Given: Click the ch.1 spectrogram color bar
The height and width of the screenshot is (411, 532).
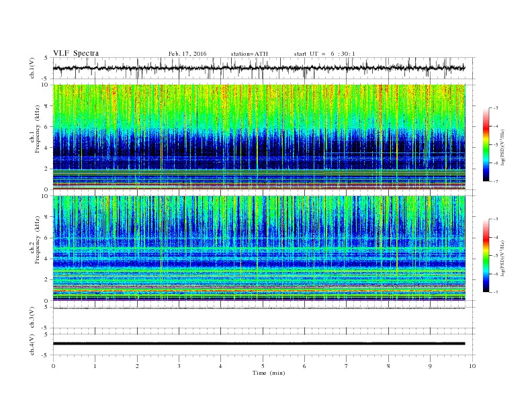Looking at the screenshot, I should click(486, 144).
